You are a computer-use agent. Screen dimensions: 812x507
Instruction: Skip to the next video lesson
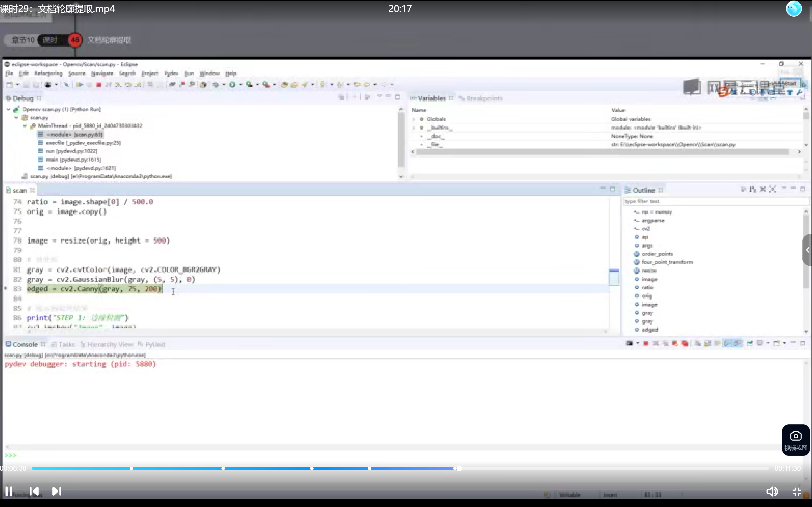[57, 491]
